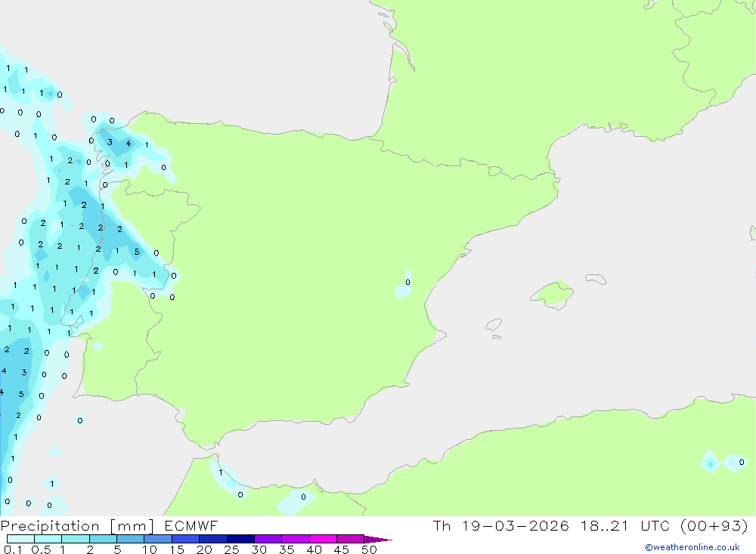Select the 0.5–1 mm legend color box

(x=48, y=539)
